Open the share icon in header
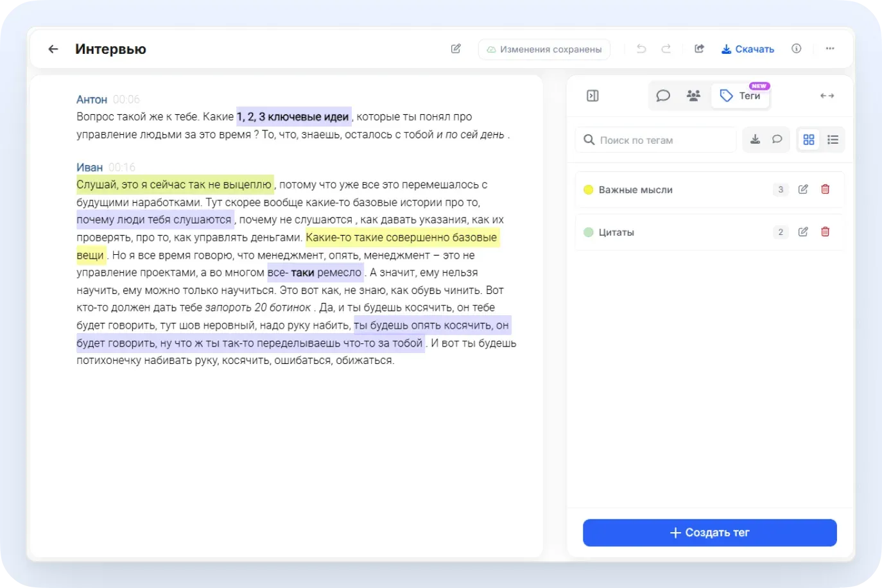This screenshot has height=588, width=882. 700,49
